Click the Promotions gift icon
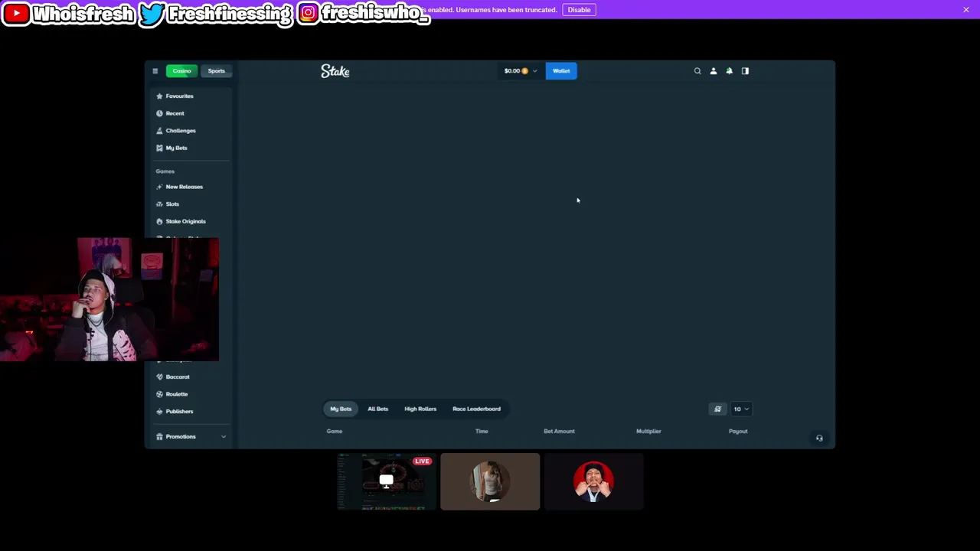This screenshot has width=980, height=551. 159,436
